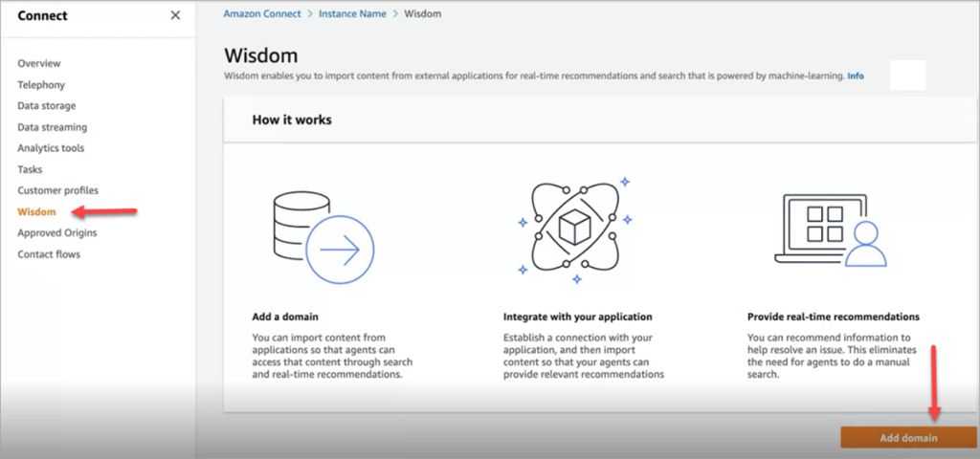Select Wisdom in the sidebar
This screenshot has width=980, height=459.
(x=37, y=211)
